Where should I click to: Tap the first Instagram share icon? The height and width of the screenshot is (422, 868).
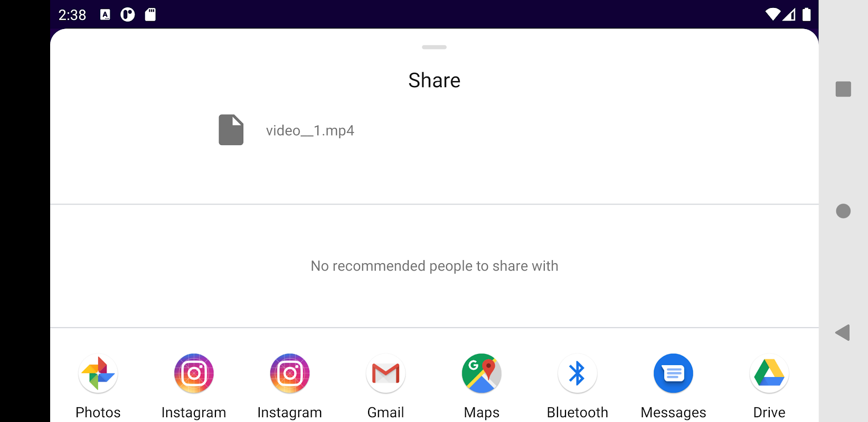click(x=194, y=373)
